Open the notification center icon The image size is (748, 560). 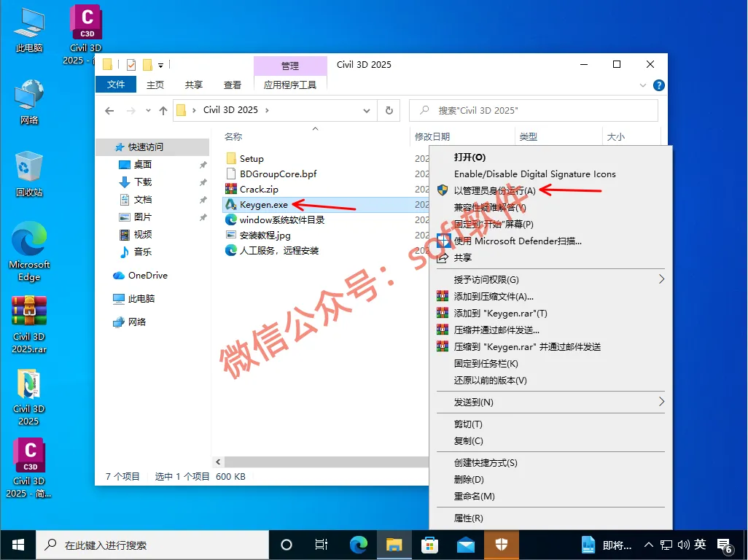[725, 545]
